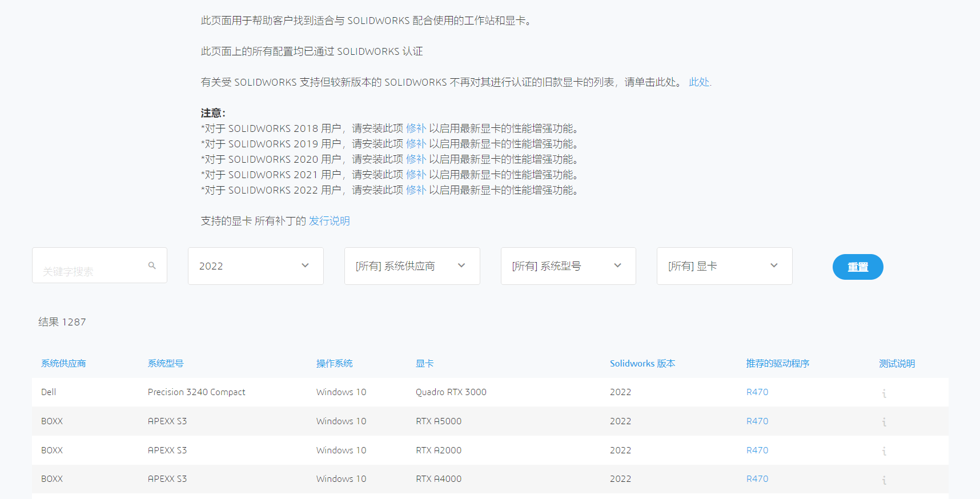Open R470 driver link for RTX A2000

pyautogui.click(x=757, y=450)
